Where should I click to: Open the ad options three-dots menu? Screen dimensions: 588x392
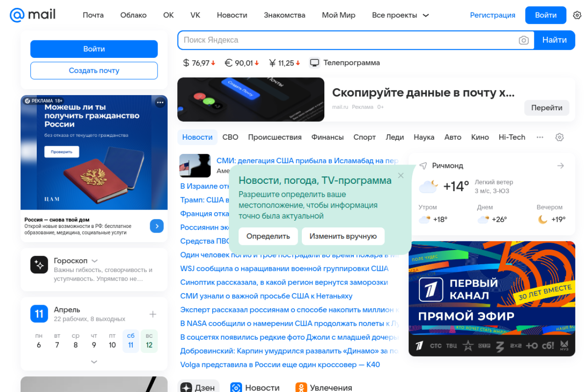tap(160, 102)
